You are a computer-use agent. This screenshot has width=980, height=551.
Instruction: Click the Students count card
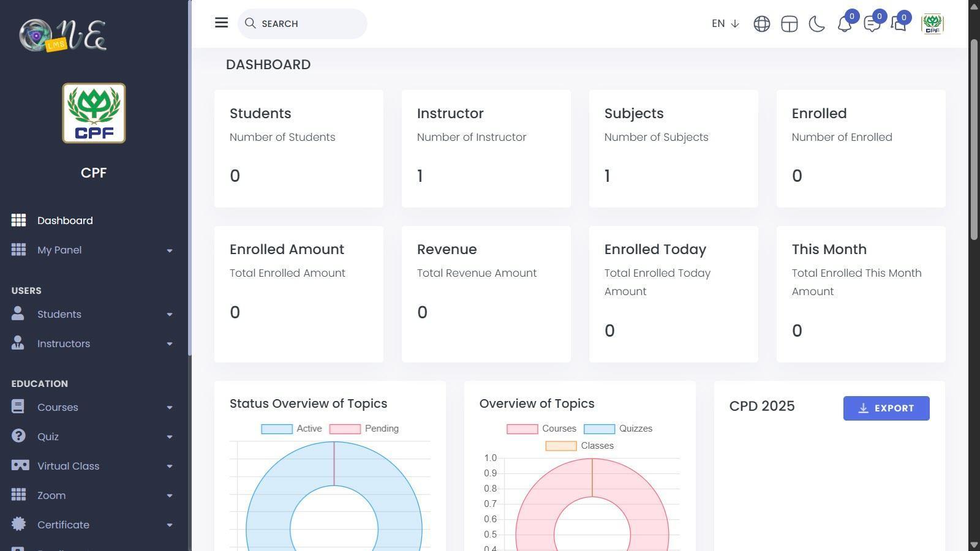coord(299,149)
